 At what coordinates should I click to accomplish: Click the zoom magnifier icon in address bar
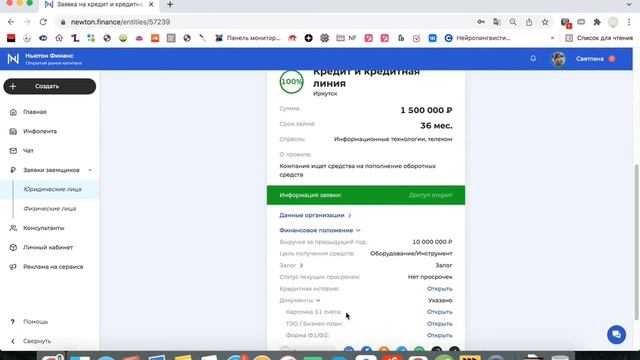click(x=513, y=22)
